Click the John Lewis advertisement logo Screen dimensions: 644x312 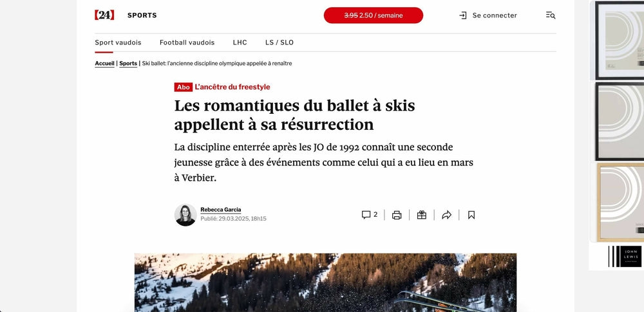625,256
